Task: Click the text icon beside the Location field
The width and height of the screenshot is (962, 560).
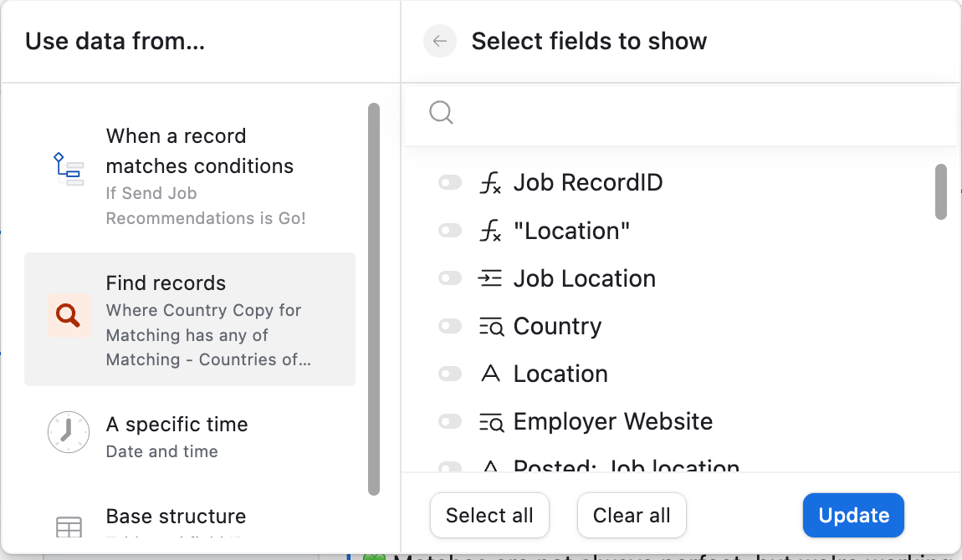Action: click(490, 374)
